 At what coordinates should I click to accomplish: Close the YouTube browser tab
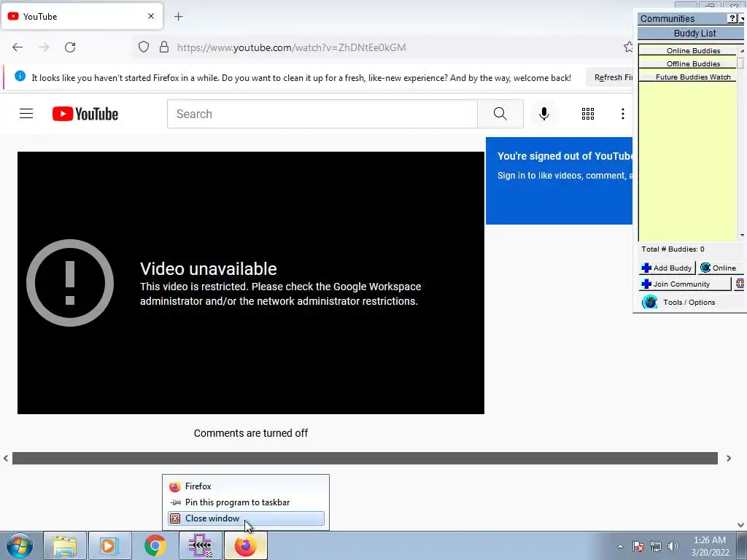[151, 16]
